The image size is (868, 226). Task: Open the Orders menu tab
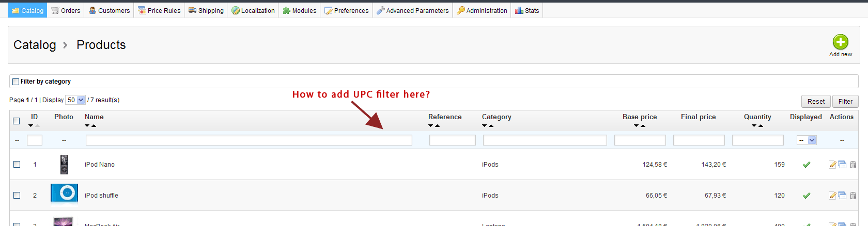coord(66,10)
